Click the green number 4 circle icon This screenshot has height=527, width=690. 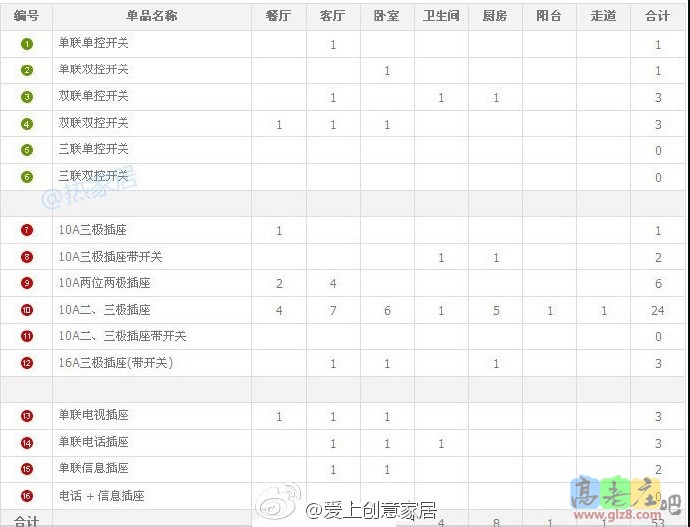point(27,124)
